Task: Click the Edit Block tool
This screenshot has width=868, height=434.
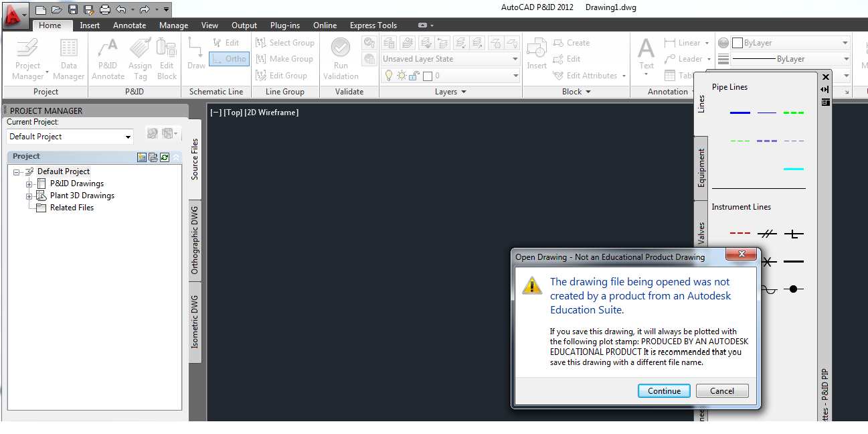Action: pos(167,59)
